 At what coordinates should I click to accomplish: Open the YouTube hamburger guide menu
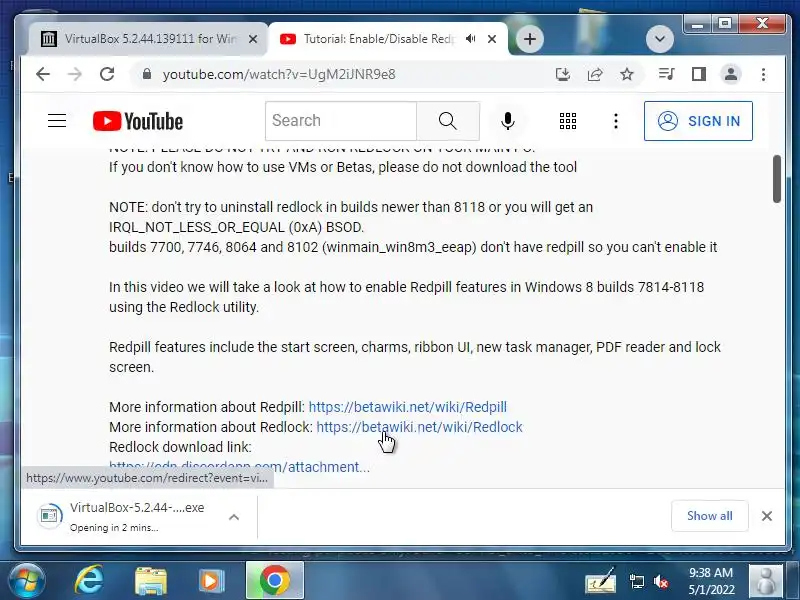coord(57,121)
